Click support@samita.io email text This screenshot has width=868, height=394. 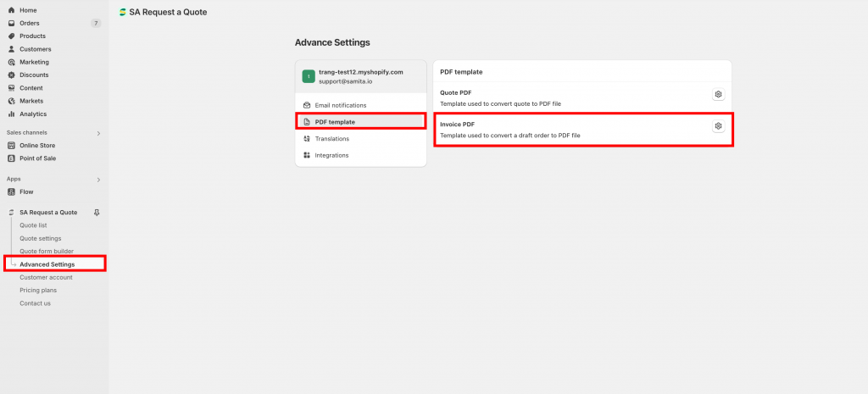point(346,81)
